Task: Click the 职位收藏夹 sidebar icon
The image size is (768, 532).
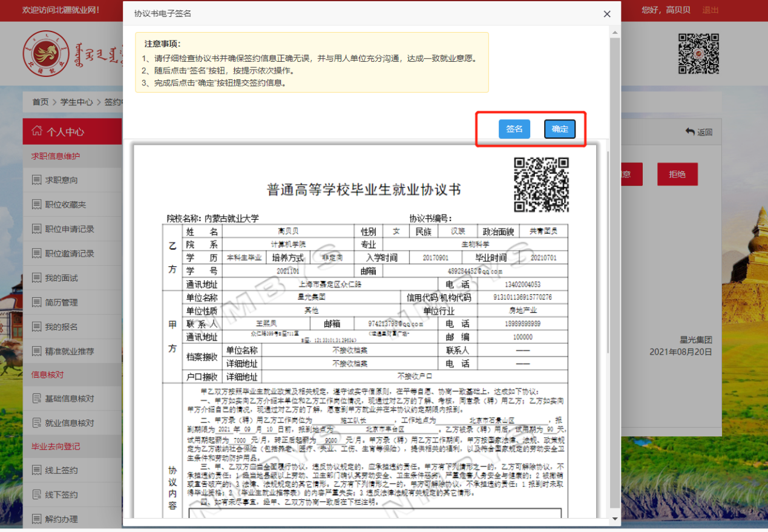Action: point(36,205)
